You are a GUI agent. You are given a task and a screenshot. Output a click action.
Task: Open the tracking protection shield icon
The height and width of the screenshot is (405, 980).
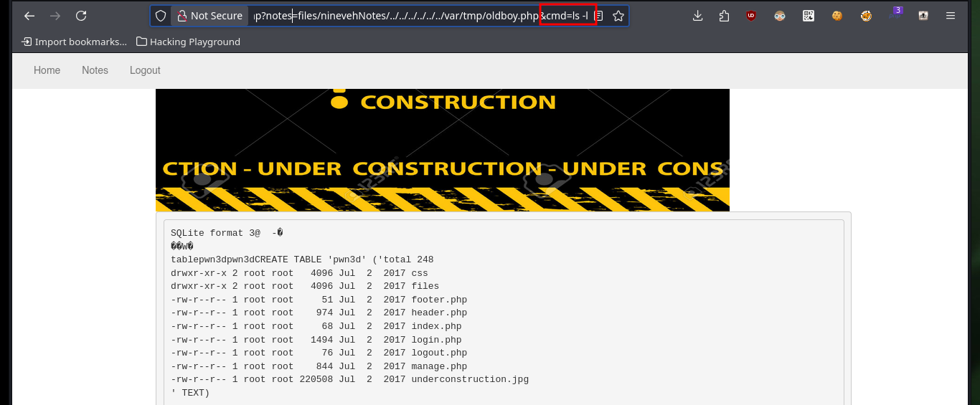tap(161, 16)
